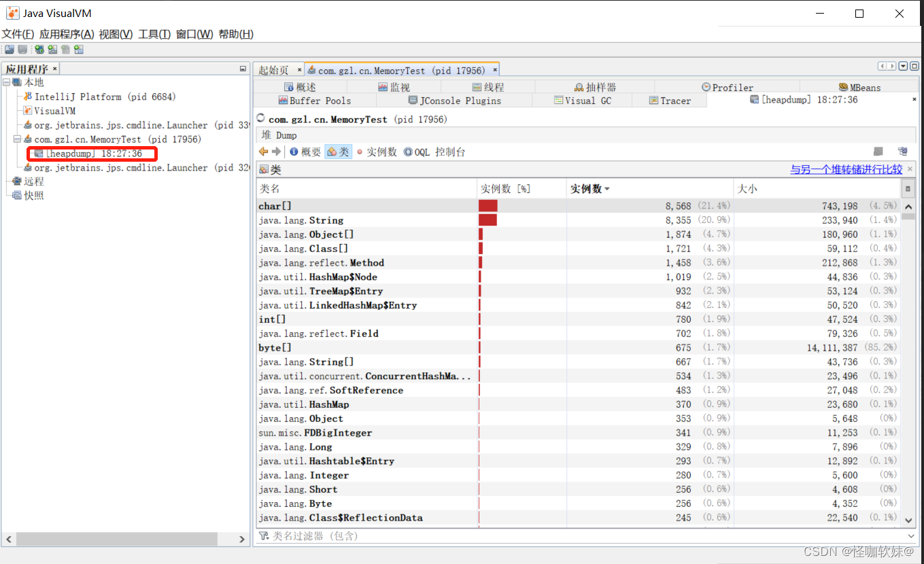The height and width of the screenshot is (564, 924).
Task: Click the back arrow in heap dump toolbar
Action: tap(263, 152)
